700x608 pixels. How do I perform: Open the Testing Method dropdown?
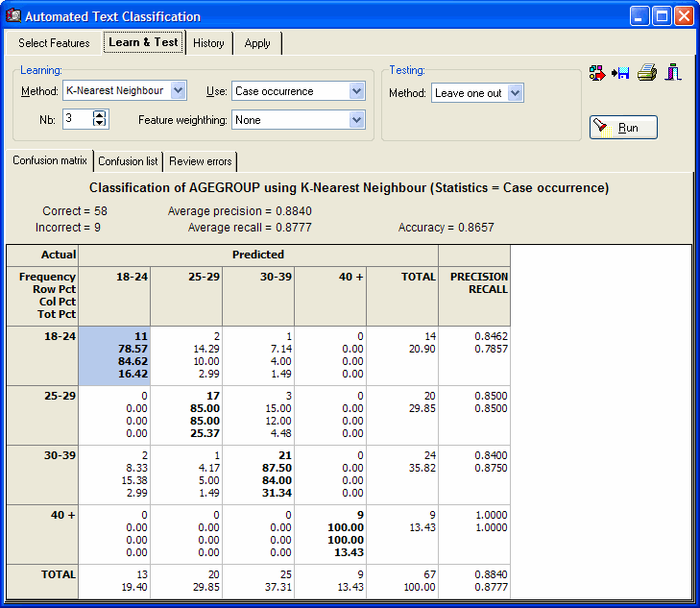point(515,93)
